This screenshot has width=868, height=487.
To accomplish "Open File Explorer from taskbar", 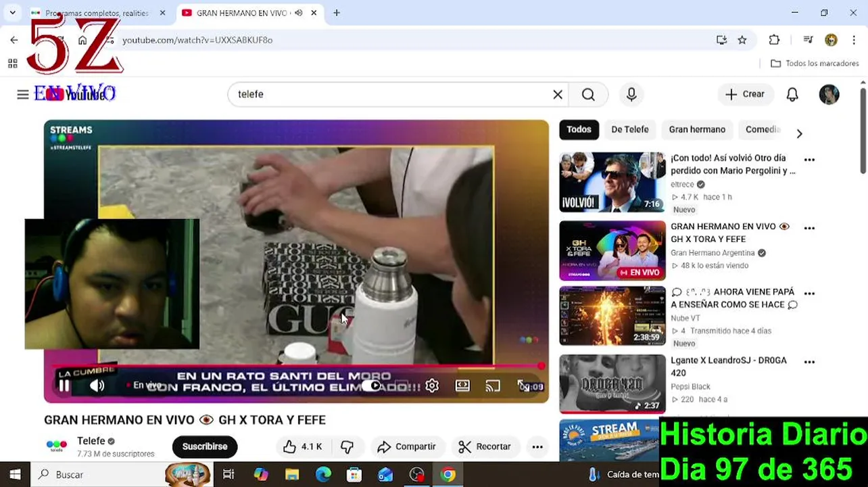I will click(x=292, y=475).
